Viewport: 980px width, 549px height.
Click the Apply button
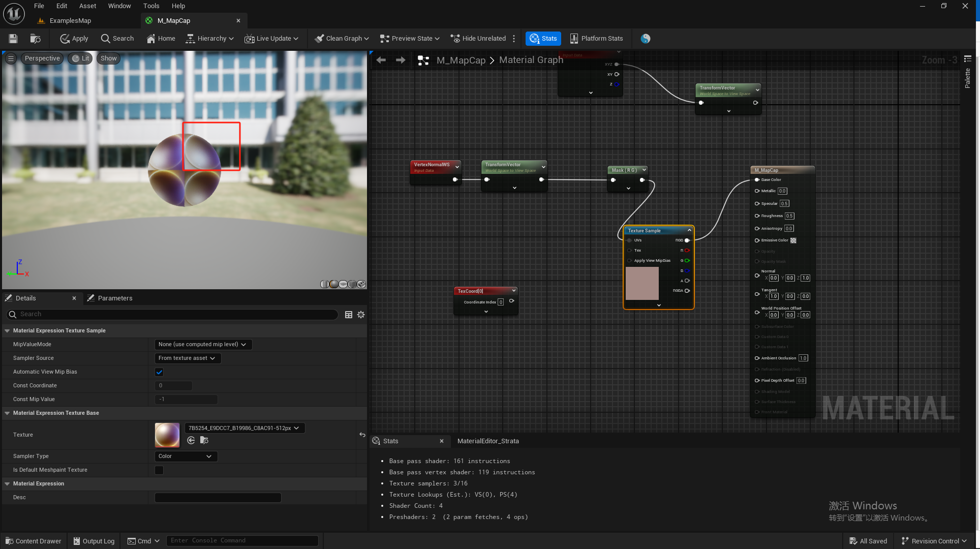tap(74, 39)
